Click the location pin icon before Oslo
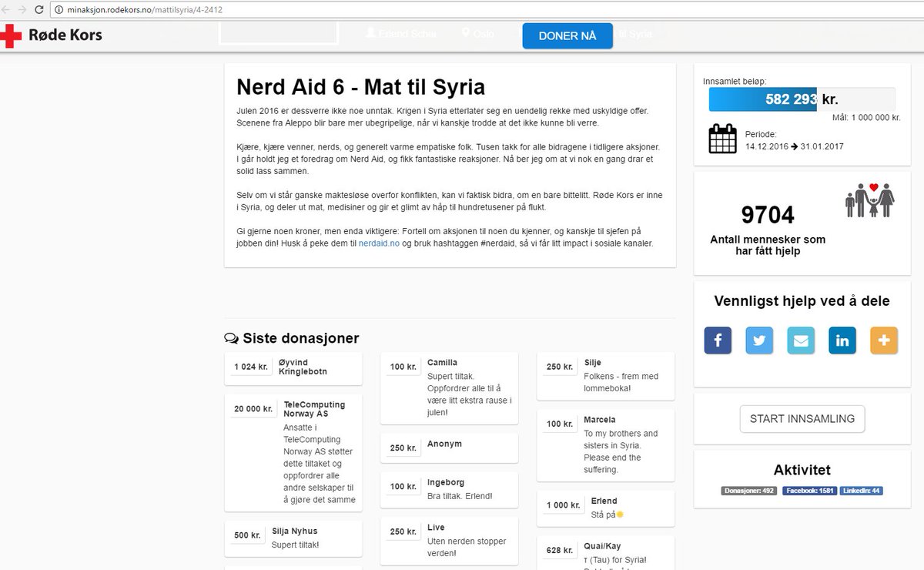Screen dimensions: 924x570 (464, 33)
